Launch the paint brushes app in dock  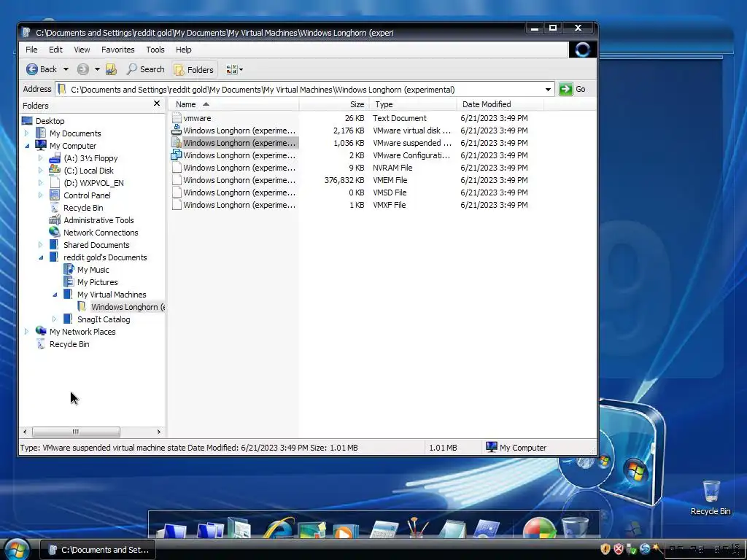[417, 528]
